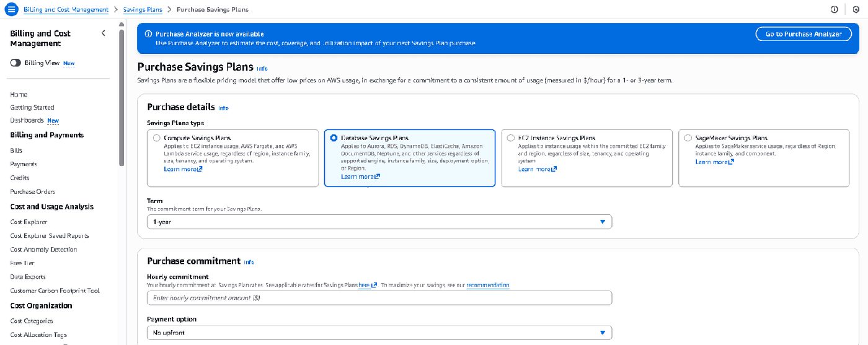The height and width of the screenshot is (345, 868).
Task: Open Info link next to Purchase details
Action: [223, 108]
